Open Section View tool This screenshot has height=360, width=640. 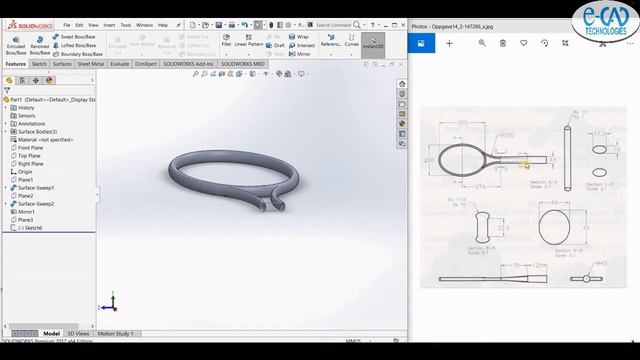222,74
